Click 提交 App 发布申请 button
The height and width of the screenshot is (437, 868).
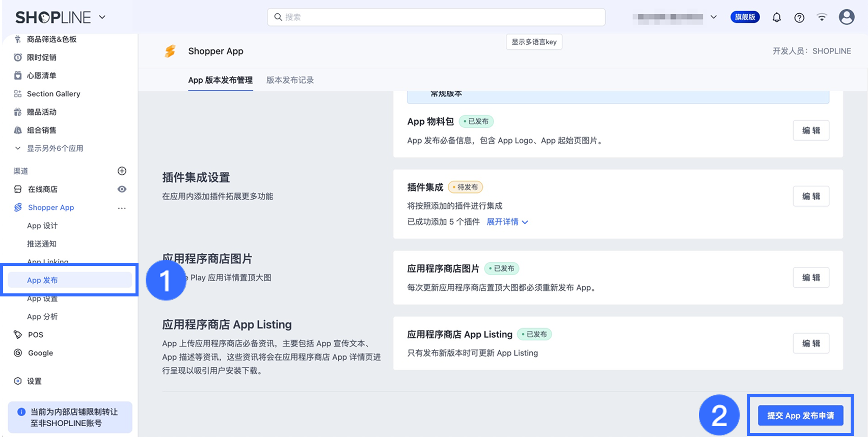[x=800, y=416]
